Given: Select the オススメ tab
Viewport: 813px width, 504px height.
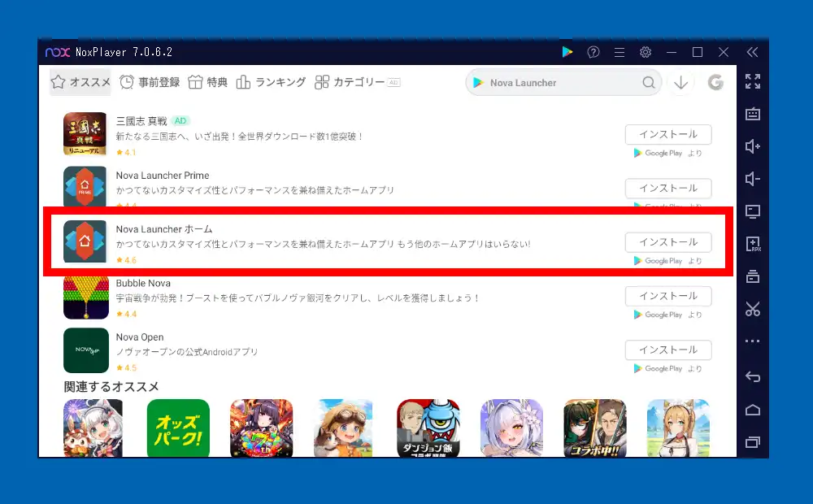Looking at the screenshot, I should coord(80,82).
